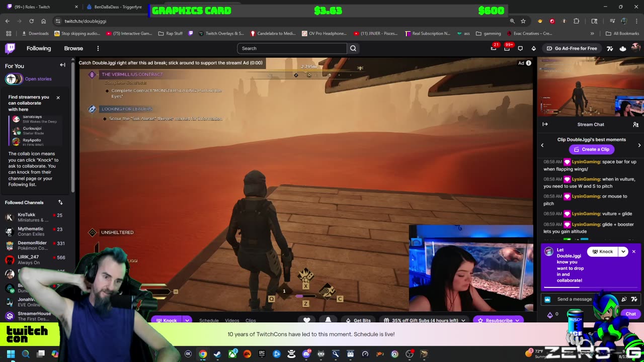The height and width of the screenshot is (362, 644).
Task: Click the ad info icon on player
Action: tap(528, 63)
